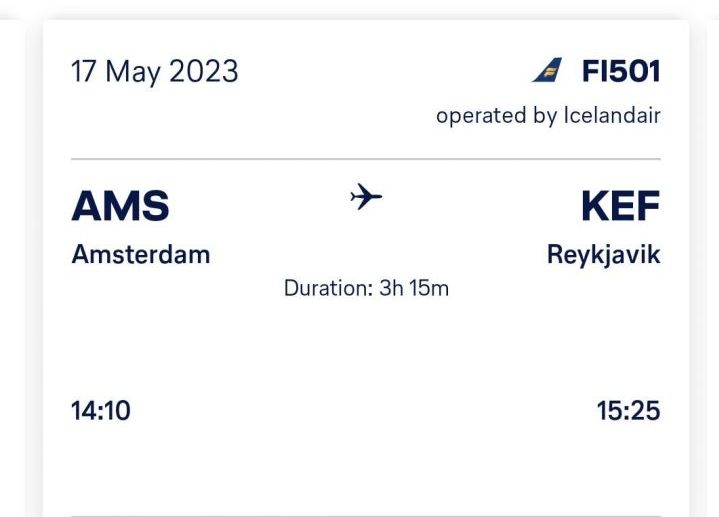Screen dimensions: 719x517
Task: Click the Duration: 3h 15m label
Action: pos(366,288)
